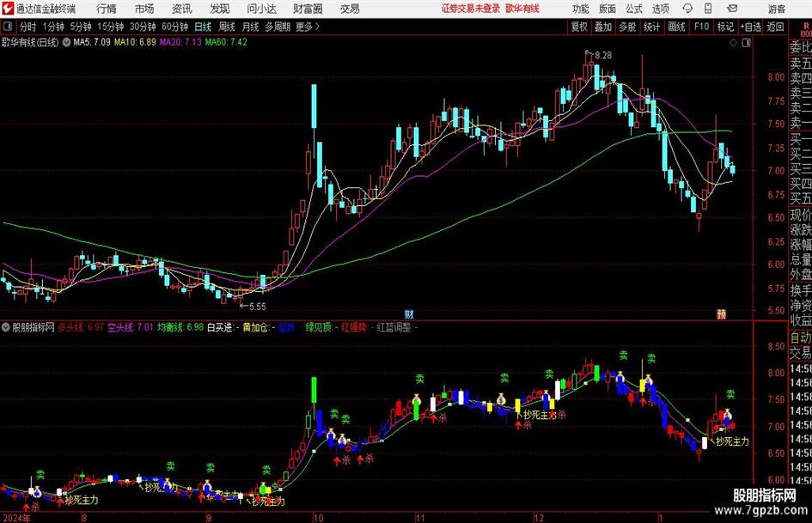
Task: Open the 选项 menu
Action: [x=660, y=9]
